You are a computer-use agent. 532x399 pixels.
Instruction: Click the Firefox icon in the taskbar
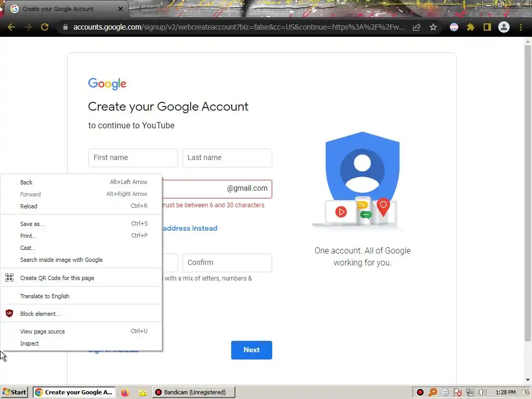[125, 393]
